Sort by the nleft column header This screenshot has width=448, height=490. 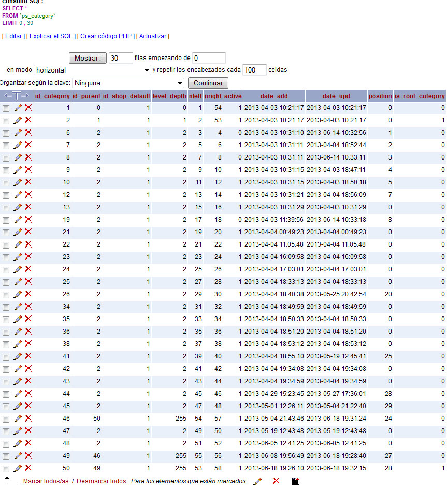click(195, 96)
